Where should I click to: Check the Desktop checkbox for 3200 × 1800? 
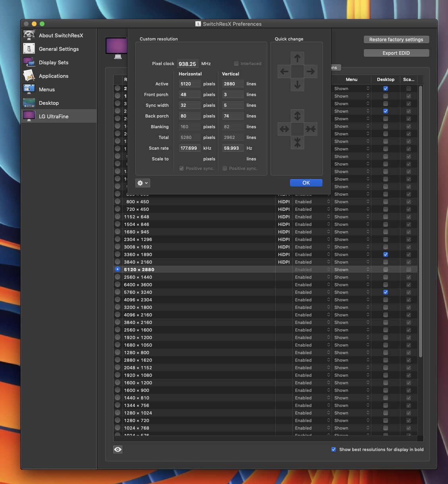[386, 307]
